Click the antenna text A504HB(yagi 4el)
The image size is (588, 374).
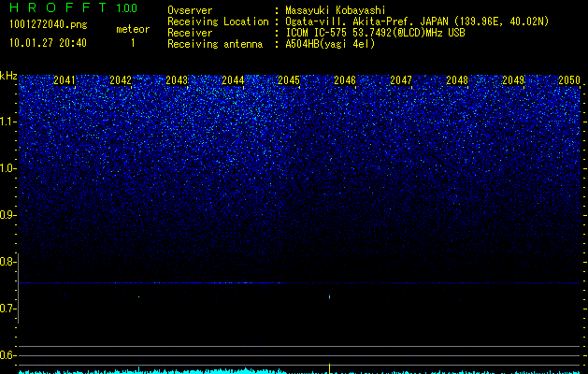pyautogui.click(x=330, y=44)
